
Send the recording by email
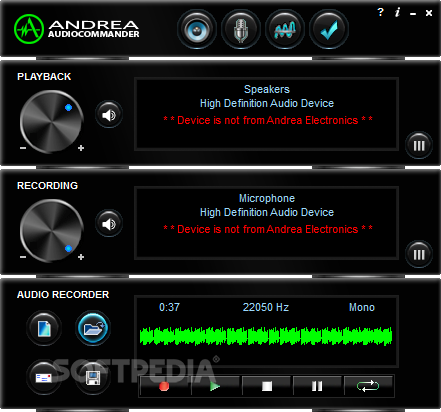coord(44,378)
